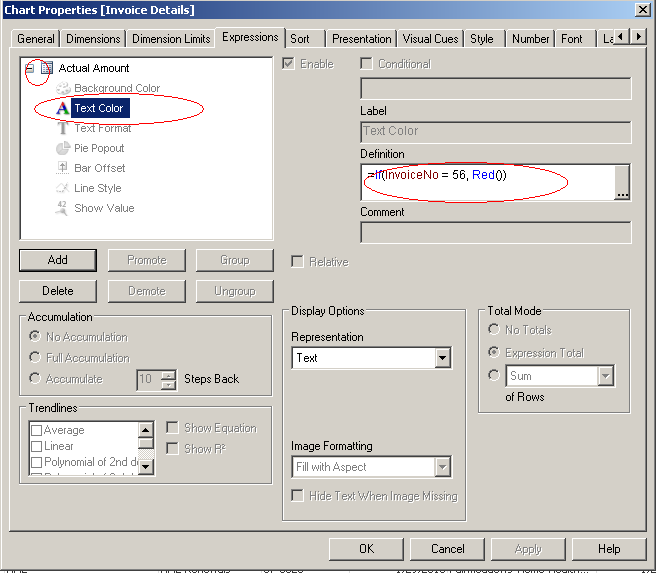The width and height of the screenshot is (656, 573).
Task: Toggle Hide Text When Image Missing
Action: (x=297, y=496)
